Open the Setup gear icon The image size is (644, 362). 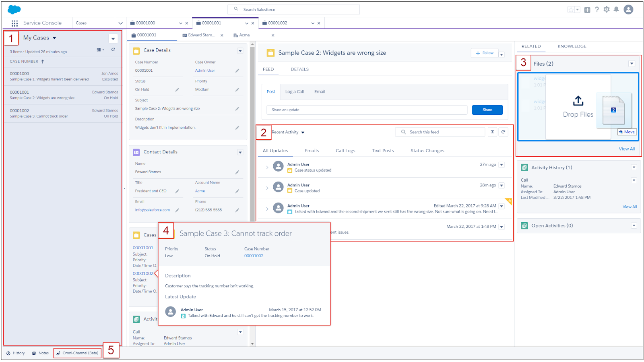point(607,10)
